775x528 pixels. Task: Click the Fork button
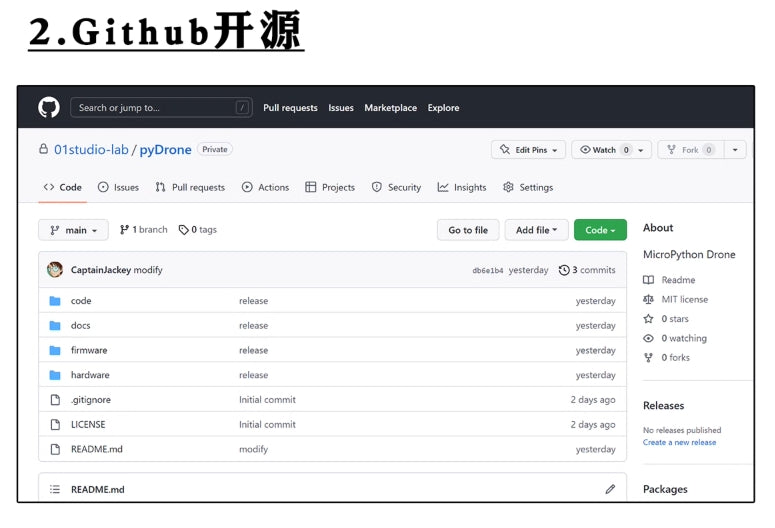(x=691, y=149)
